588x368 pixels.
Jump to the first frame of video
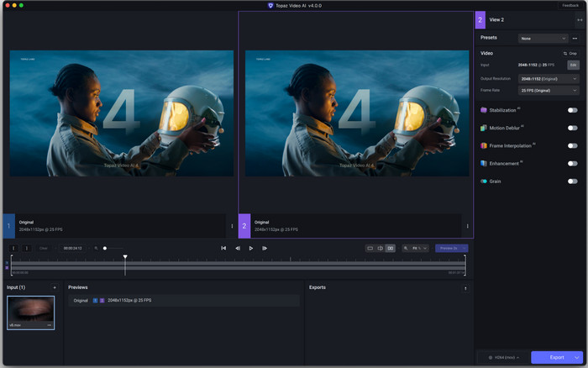point(223,248)
